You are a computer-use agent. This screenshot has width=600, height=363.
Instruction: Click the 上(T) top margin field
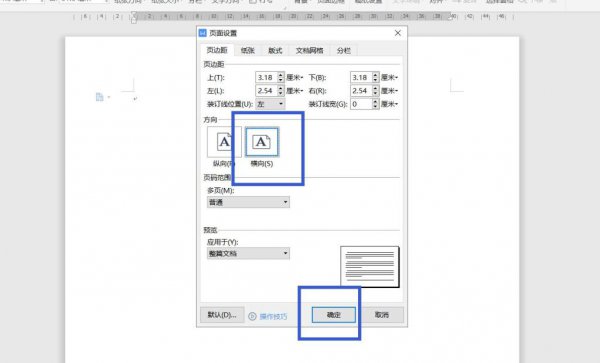pos(266,77)
